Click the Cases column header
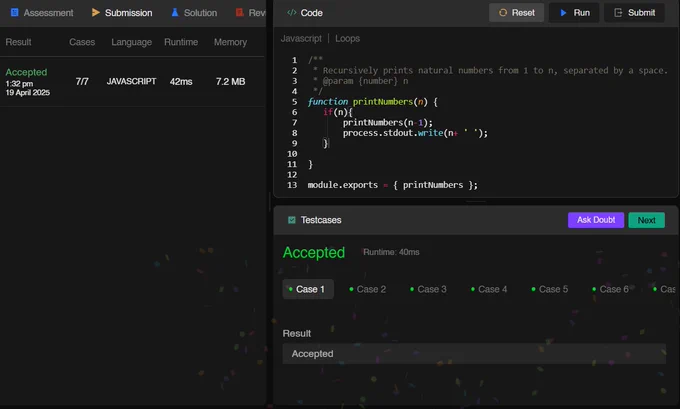 coord(82,42)
